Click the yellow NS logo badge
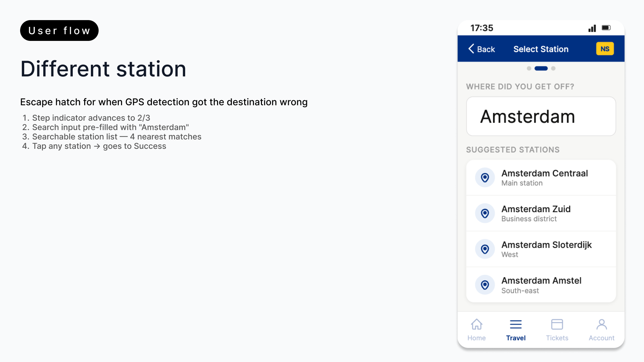The image size is (644, 362). click(605, 49)
